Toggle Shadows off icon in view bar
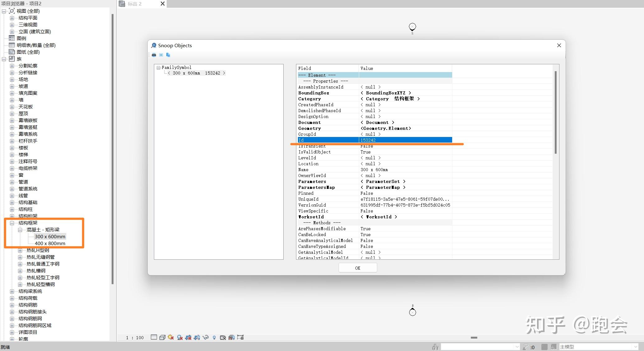This screenshot has height=351, width=644. click(x=180, y=337)
